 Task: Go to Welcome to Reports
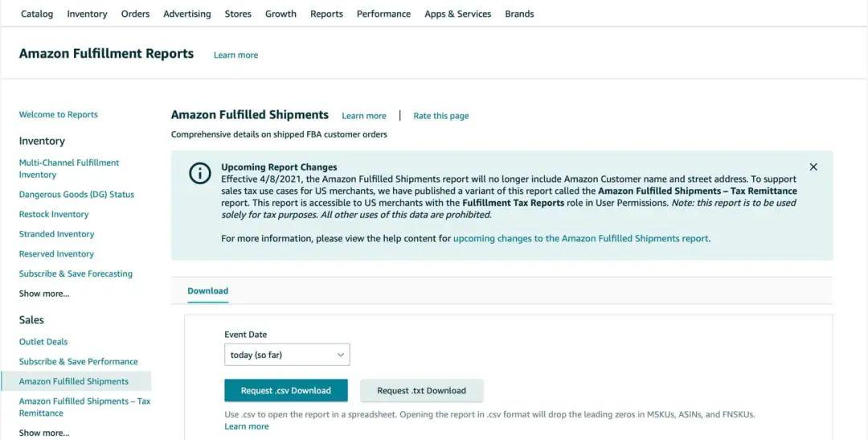pyautogui.click(x=58, y=115)
